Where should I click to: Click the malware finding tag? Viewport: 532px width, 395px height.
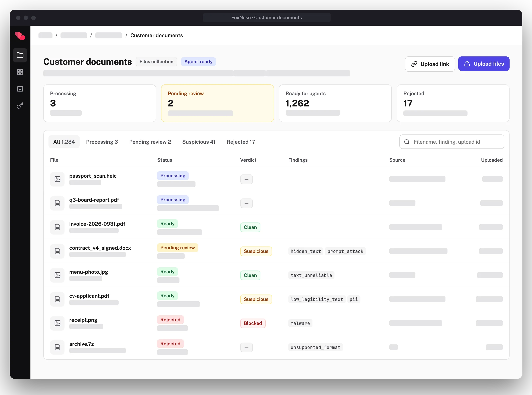tap(300, 323)
